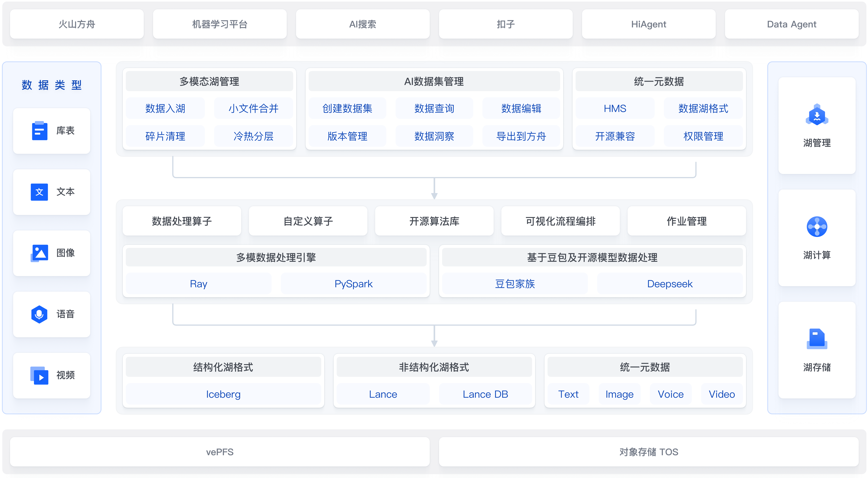Select the 可视化流程编排 card

click(x=560, y=221)
